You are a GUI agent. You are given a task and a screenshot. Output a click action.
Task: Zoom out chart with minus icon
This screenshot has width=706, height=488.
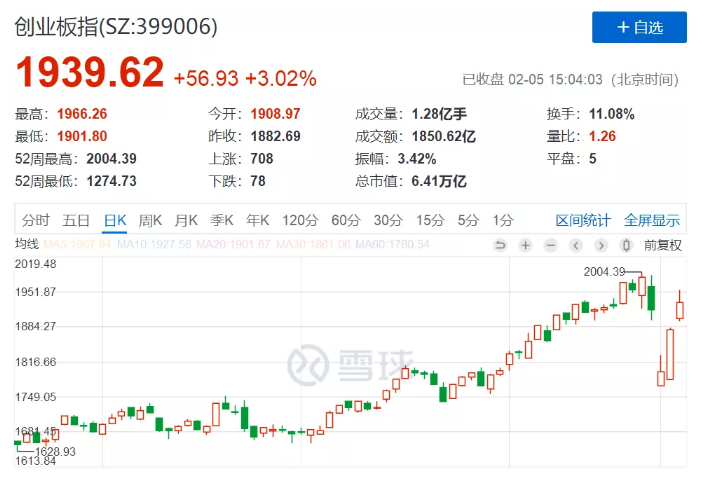coord(550,245)
